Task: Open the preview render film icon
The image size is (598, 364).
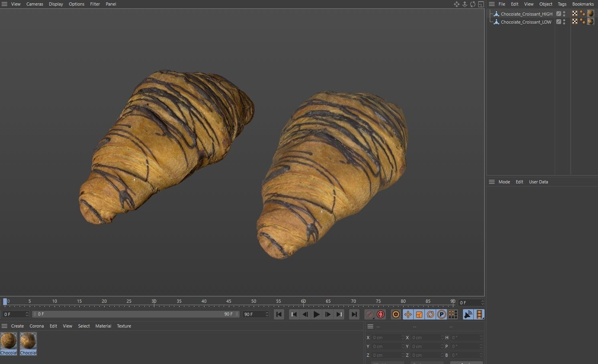Action: pos(479,314)
